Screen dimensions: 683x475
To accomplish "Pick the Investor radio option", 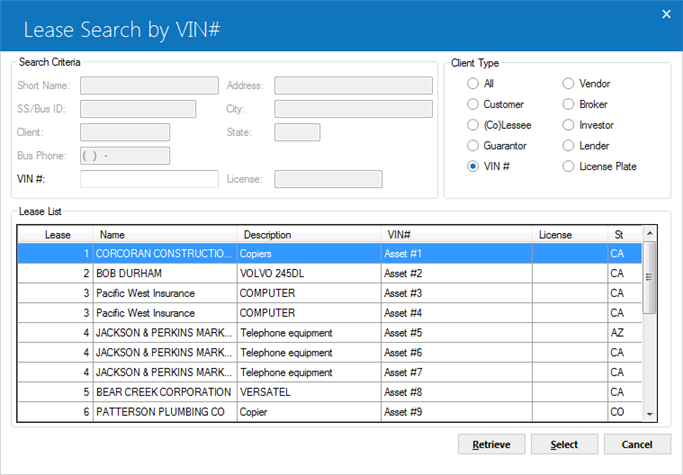I will [568, 125].
